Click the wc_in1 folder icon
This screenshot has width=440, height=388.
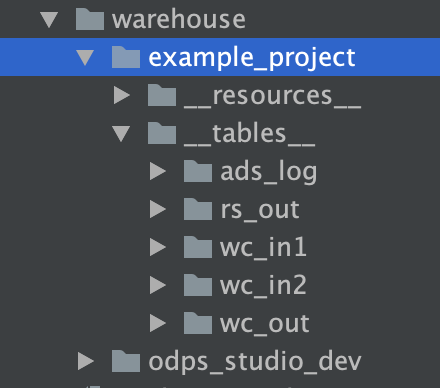coord(198,247)
